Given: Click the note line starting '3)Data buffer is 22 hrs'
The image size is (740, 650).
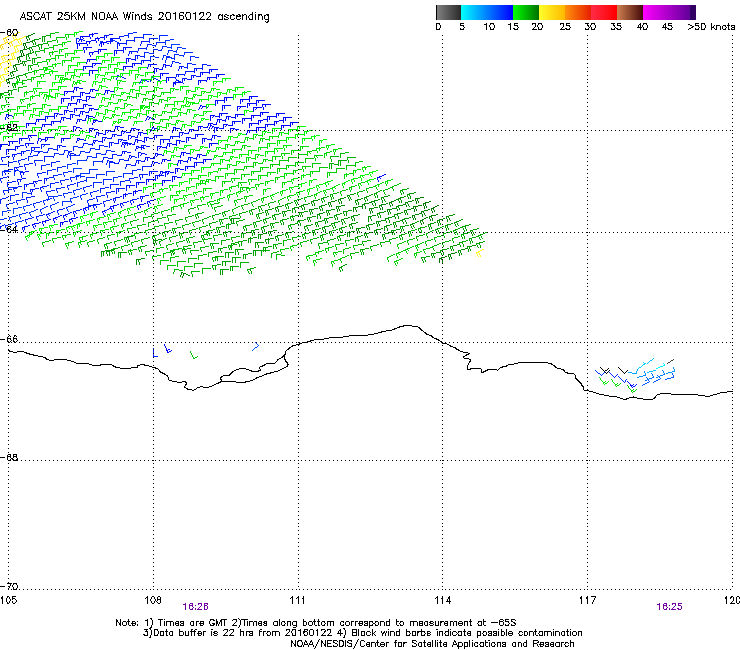Looking at the screenshot, I should pyautogui.click(x=362, y=633).
